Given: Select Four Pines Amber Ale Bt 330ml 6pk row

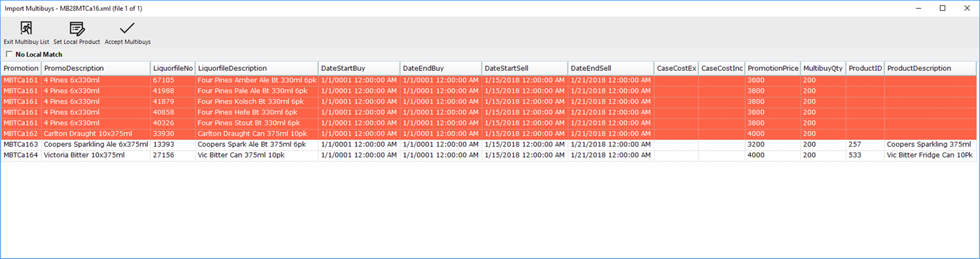Looking at the screenshot, I should pyautogui.click(x=489, y=80).
